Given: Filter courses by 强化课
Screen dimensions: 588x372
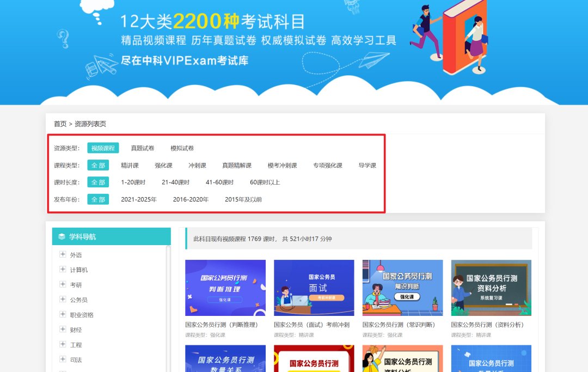Looking at the screenshot, I should (x=163, y=166).
